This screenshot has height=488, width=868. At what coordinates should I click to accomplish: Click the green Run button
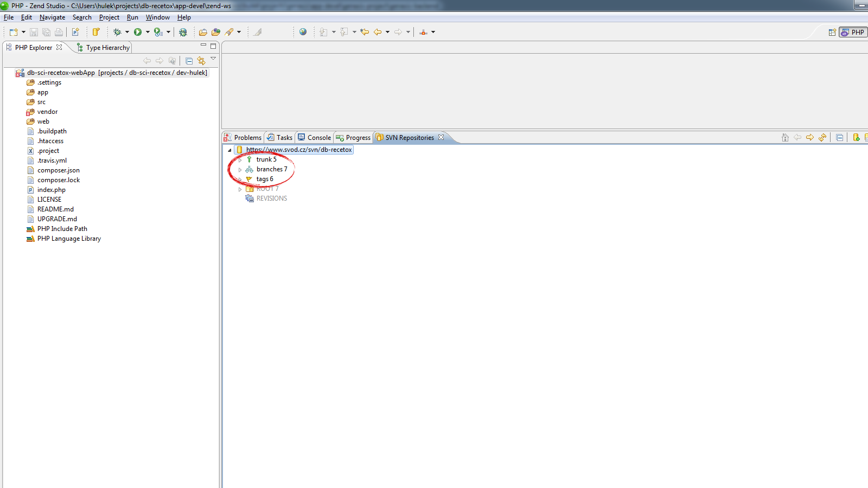coord(138,32)
